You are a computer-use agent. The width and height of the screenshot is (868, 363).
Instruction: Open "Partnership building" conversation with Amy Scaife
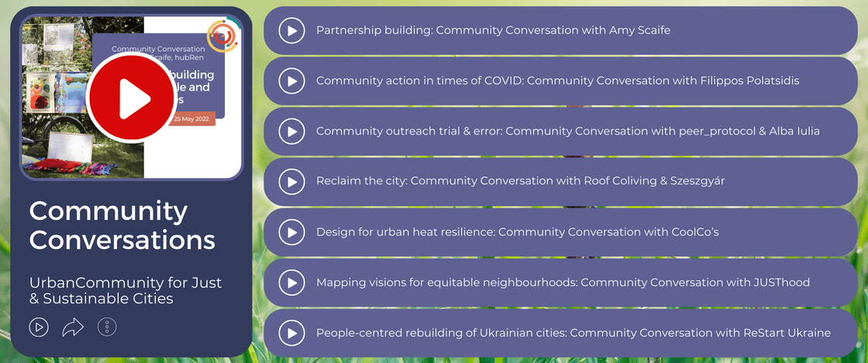(493, 31)
